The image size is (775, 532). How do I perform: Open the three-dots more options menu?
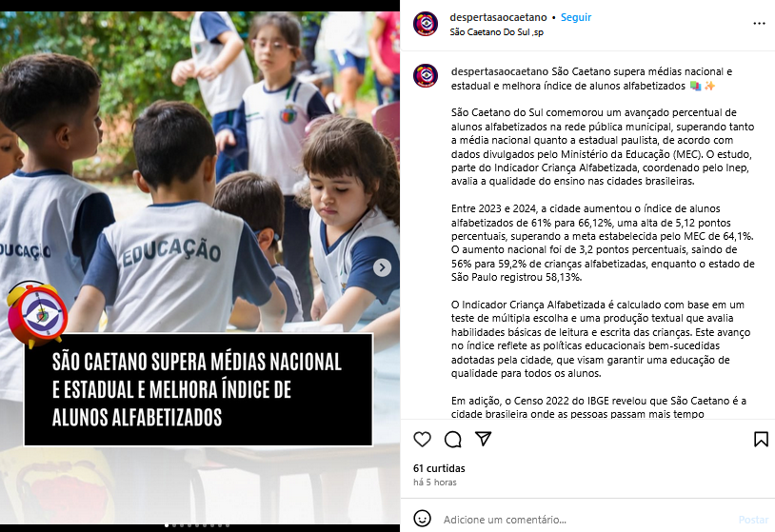click(759, 24)
